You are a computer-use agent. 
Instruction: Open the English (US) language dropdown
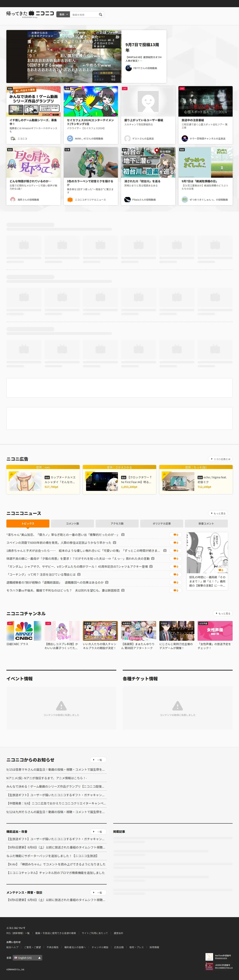(x=27, y=958)
